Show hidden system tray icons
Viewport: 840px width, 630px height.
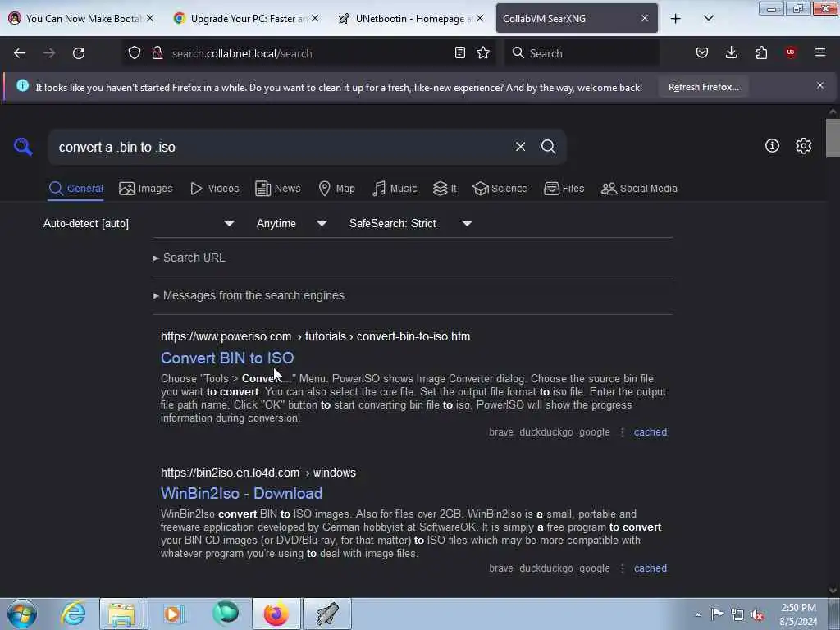point(697,614)
